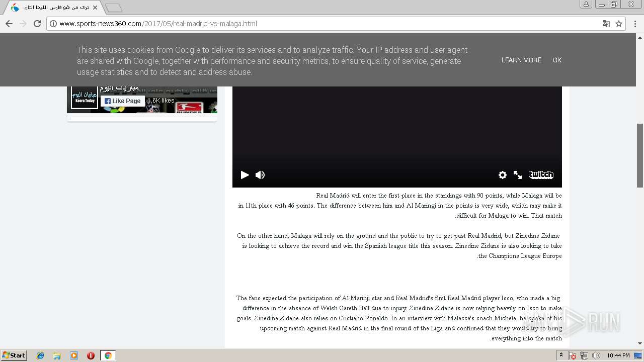Go back to previous page
The width and height of the screenshot is (644, 362).
pos(9,24)
